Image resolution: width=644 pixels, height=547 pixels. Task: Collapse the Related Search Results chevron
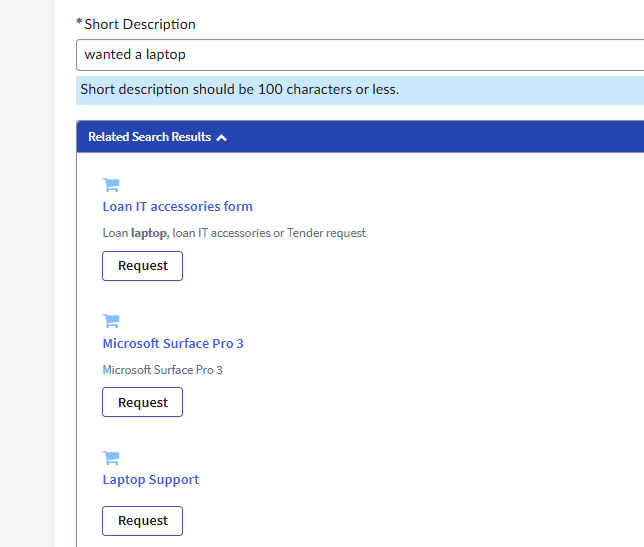point(221,138)
